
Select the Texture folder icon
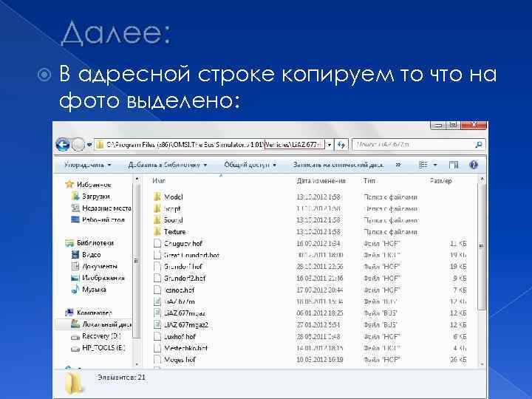[157, 232]
